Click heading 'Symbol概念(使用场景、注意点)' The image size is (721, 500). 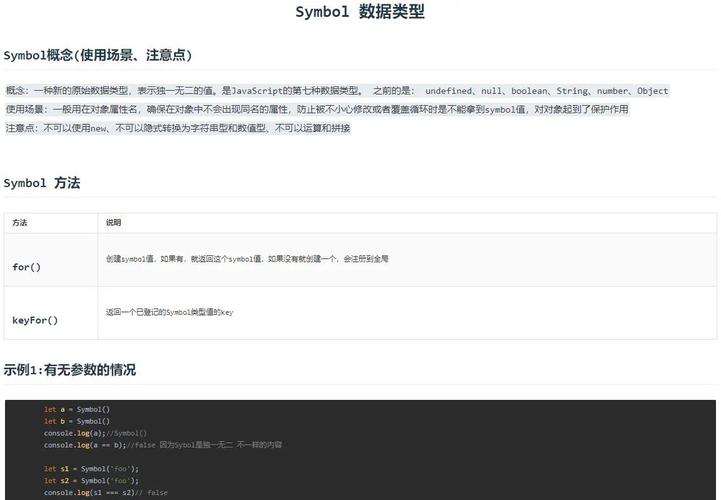(x=97, y=55)
